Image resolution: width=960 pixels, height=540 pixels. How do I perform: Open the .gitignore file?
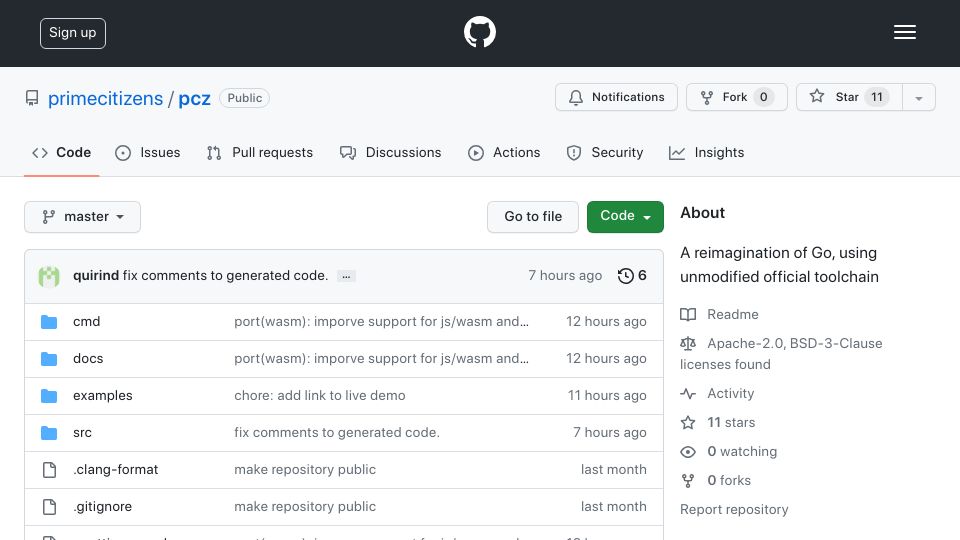coord(102,506)
